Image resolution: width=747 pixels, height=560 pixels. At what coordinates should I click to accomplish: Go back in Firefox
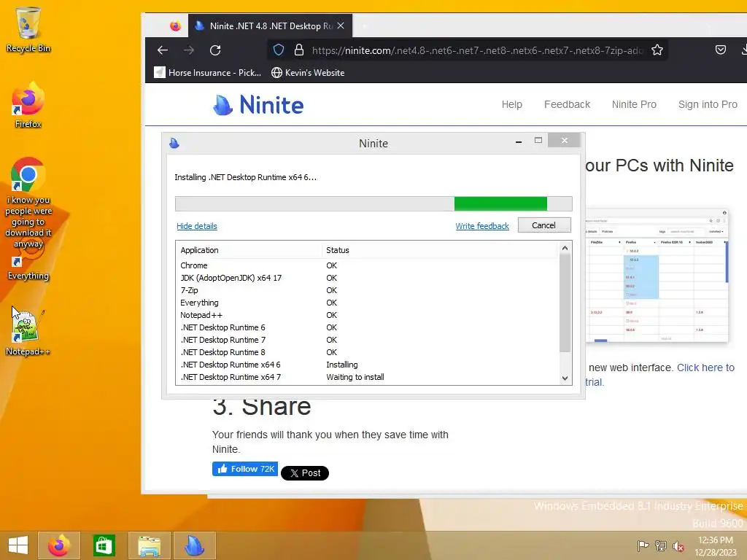[163, 50]
